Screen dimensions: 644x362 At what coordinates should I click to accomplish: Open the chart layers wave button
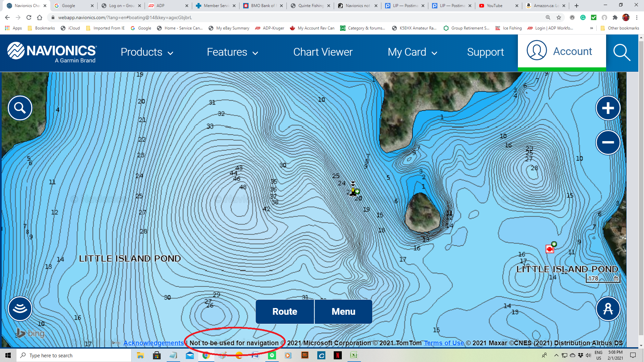20,308
